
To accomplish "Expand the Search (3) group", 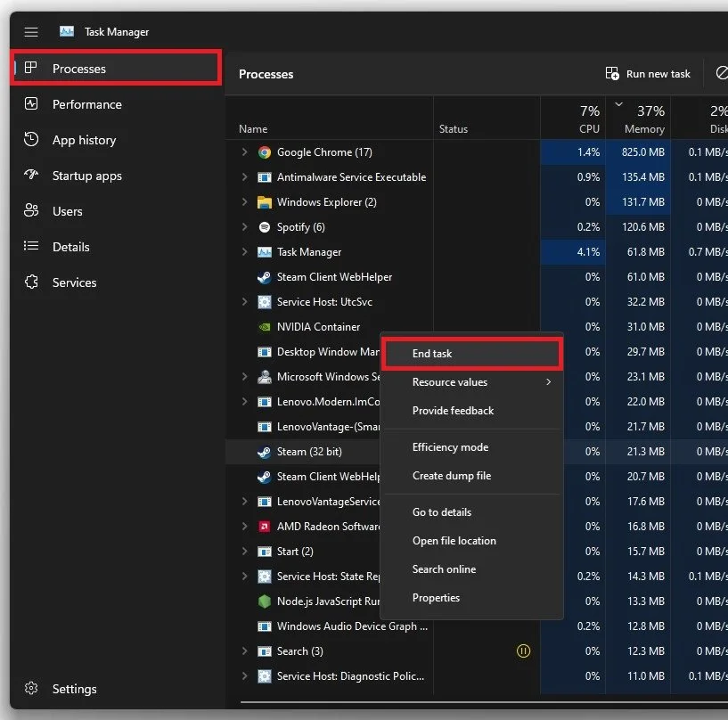I will (245, 650).
